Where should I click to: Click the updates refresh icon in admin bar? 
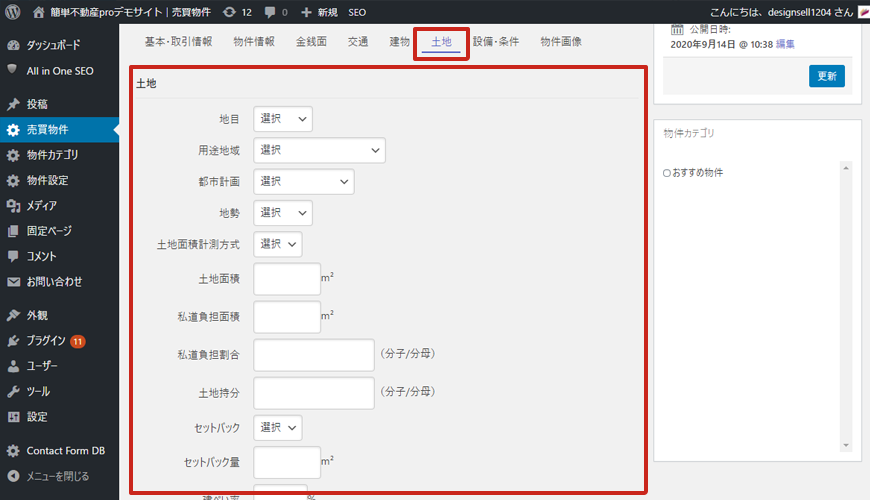[x=229, y=12]
